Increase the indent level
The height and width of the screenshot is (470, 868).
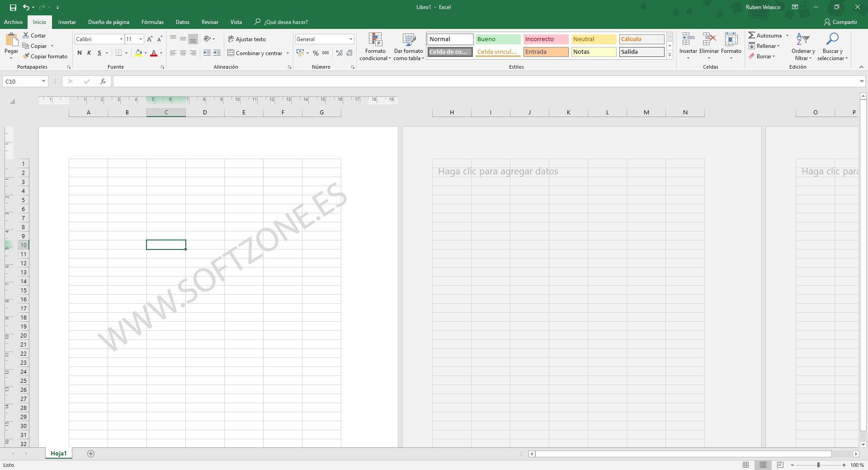[217, 53]
